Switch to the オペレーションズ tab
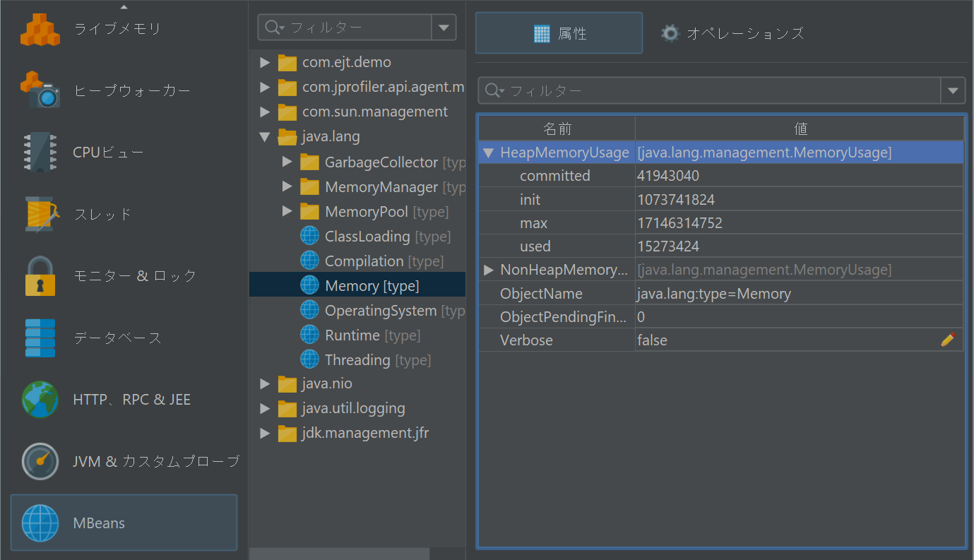 (x=732, y=33)
